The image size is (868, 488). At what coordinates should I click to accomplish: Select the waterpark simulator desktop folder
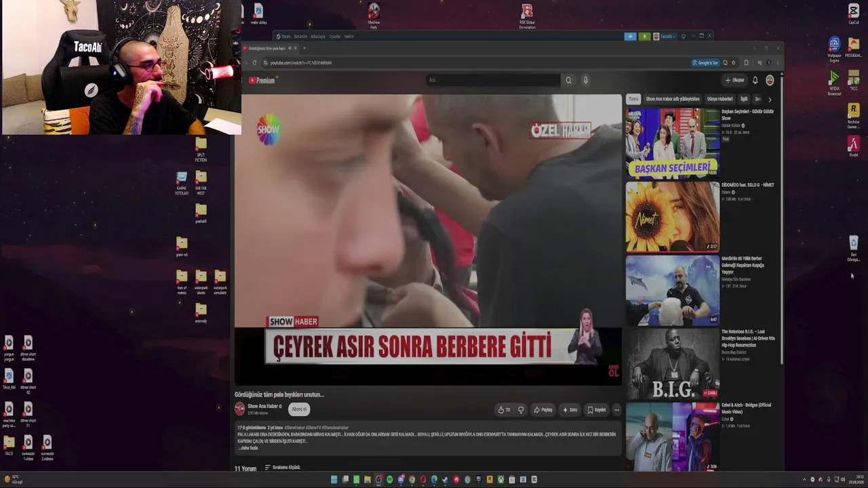220,282
